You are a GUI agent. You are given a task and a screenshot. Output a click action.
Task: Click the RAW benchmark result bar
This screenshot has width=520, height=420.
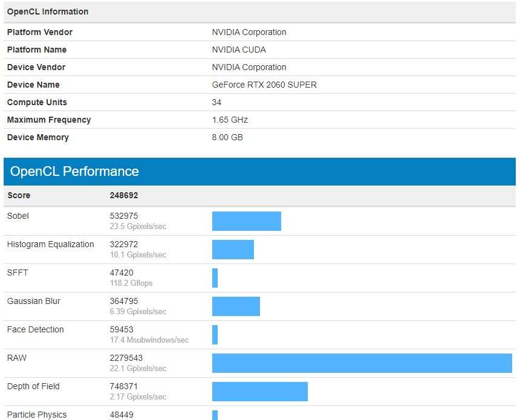point(362,363)
